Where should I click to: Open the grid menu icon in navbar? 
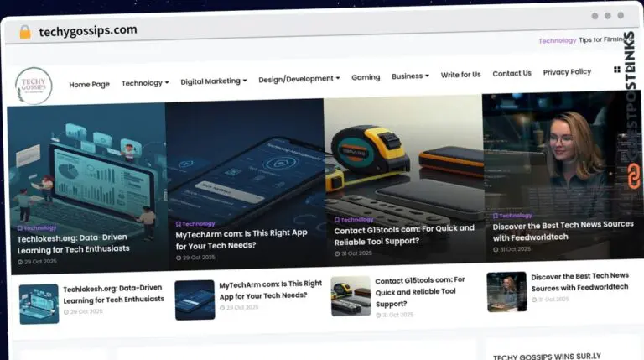(x=617, y=70)
